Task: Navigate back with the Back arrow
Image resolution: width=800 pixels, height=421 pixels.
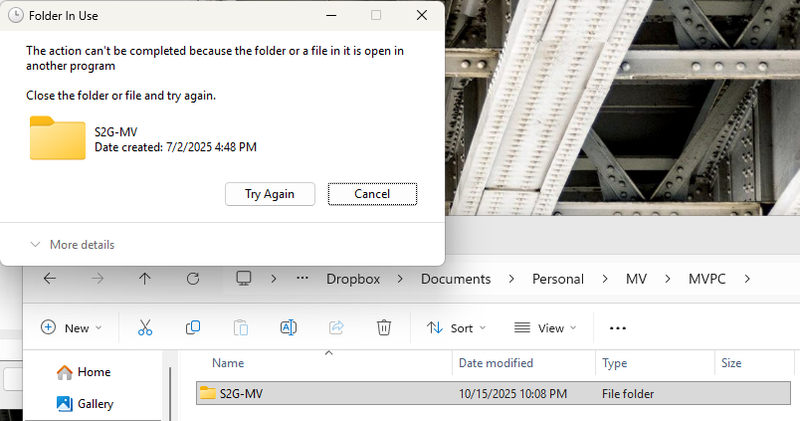Action: coord(49,279)
